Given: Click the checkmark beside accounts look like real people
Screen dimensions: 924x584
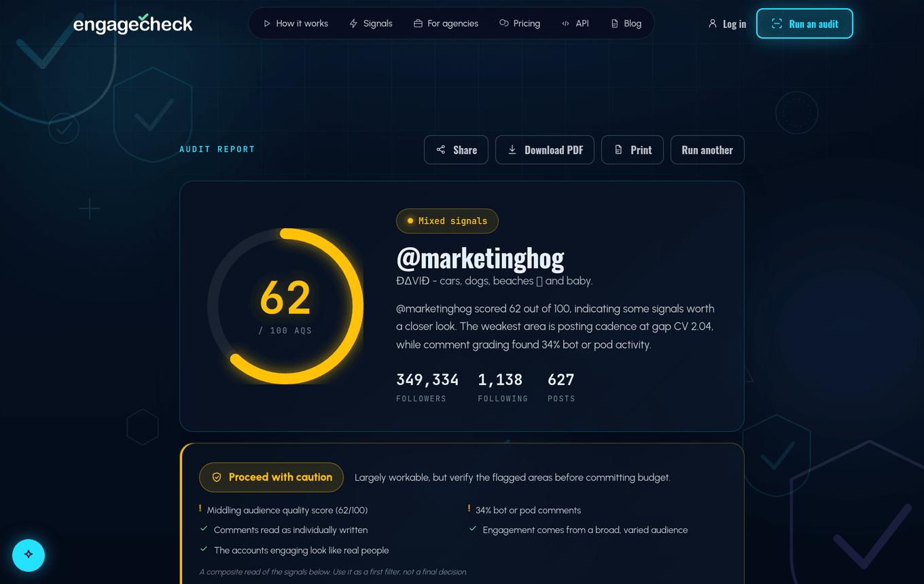Looking at the screenshot, I should tap(203, 549).
